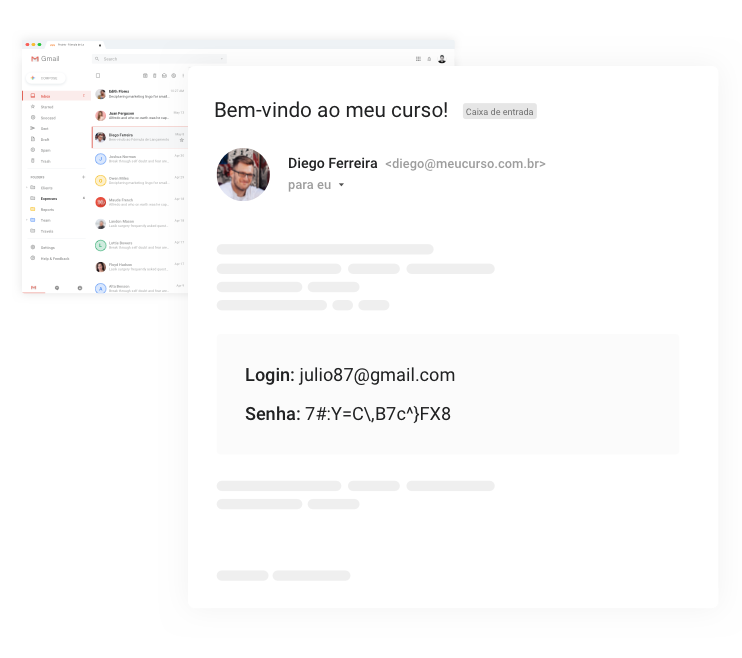Click the archive icon in mail toolbar
The image size is (742, 658).
pos(145,76)
